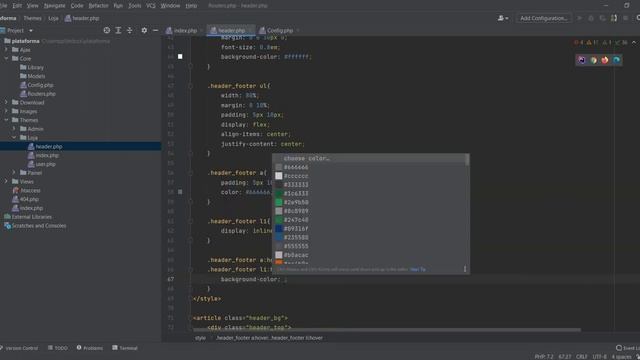Screen dimensions: 640x360
Task: Click the Scratches and Consoles icon
Action: (x=7, y=226)
